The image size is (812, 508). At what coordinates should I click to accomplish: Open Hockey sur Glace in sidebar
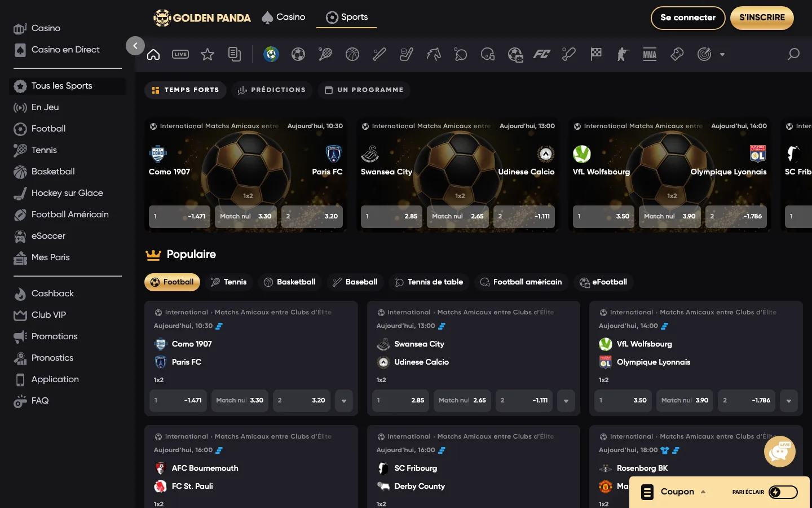point(68,193)
